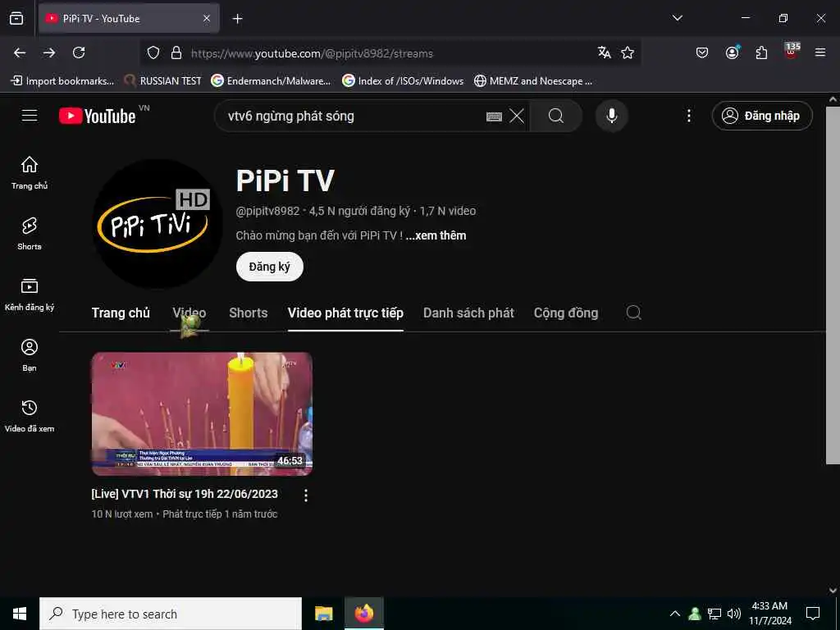Open the [Live] VTV1 Thời sự 19h 22/06/2023 title

pos(185,494)
